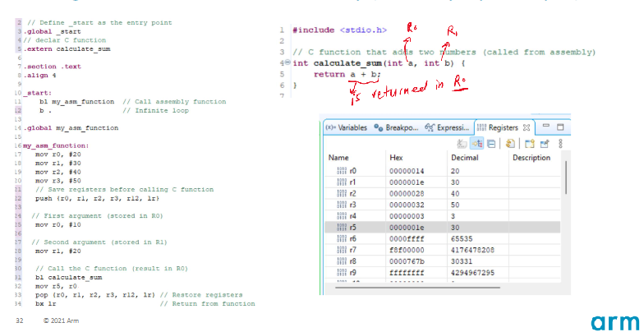Minimize the Registers panel
This screenshot has height=332, width=644.
tap(546, 125)
